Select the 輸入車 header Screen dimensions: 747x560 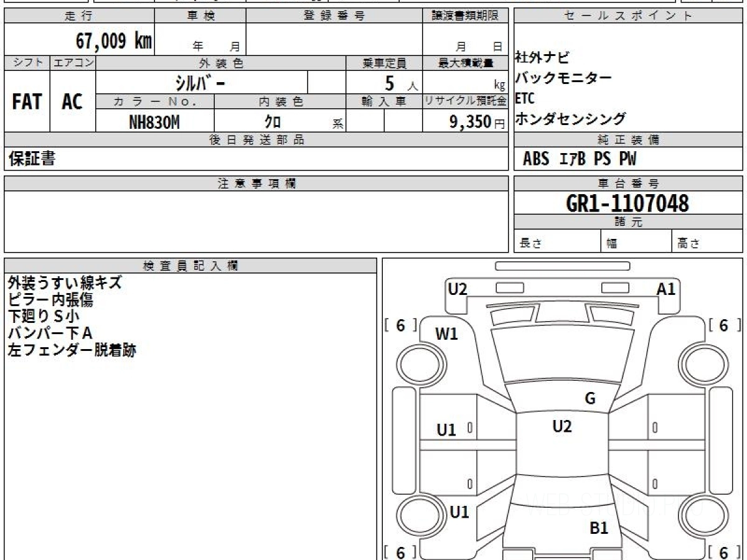(384, 101)
